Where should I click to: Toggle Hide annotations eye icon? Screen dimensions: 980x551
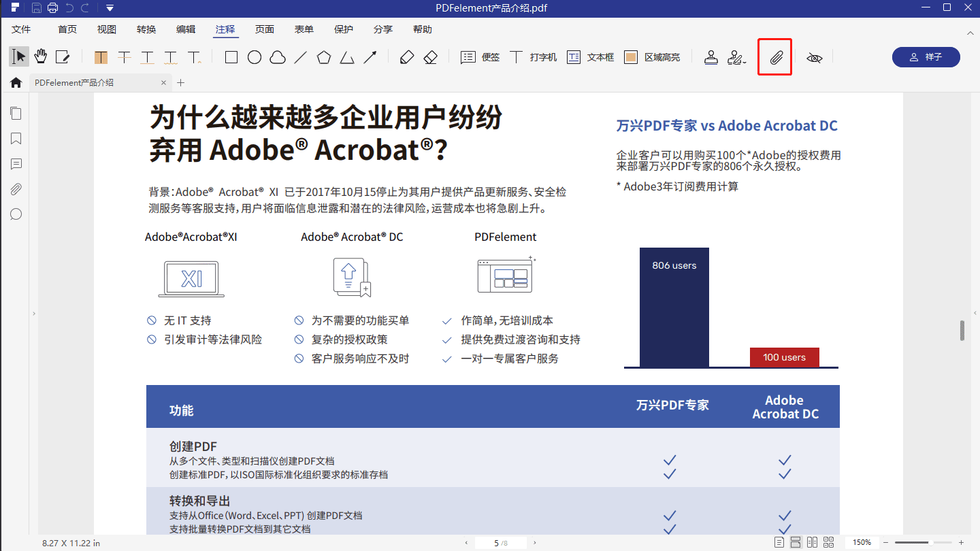(815, 58)
